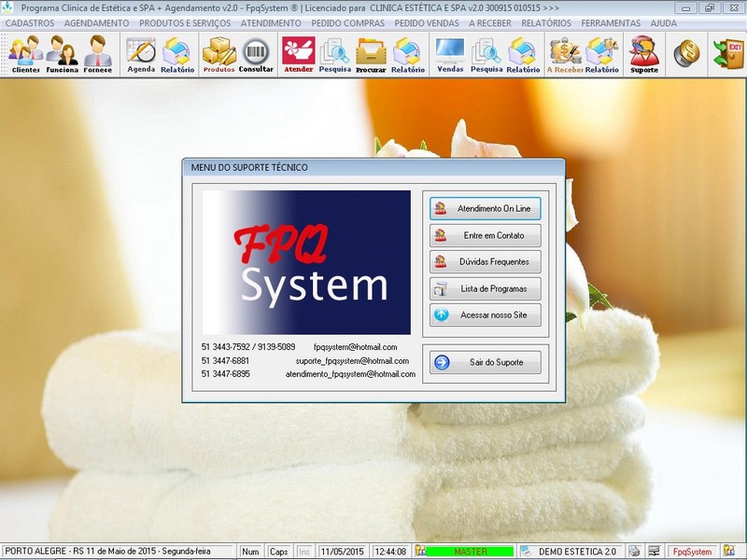The width and height of the screenshot is (747, 560).
Task: Open the AJUDA menu
Action: coord(663,22)
